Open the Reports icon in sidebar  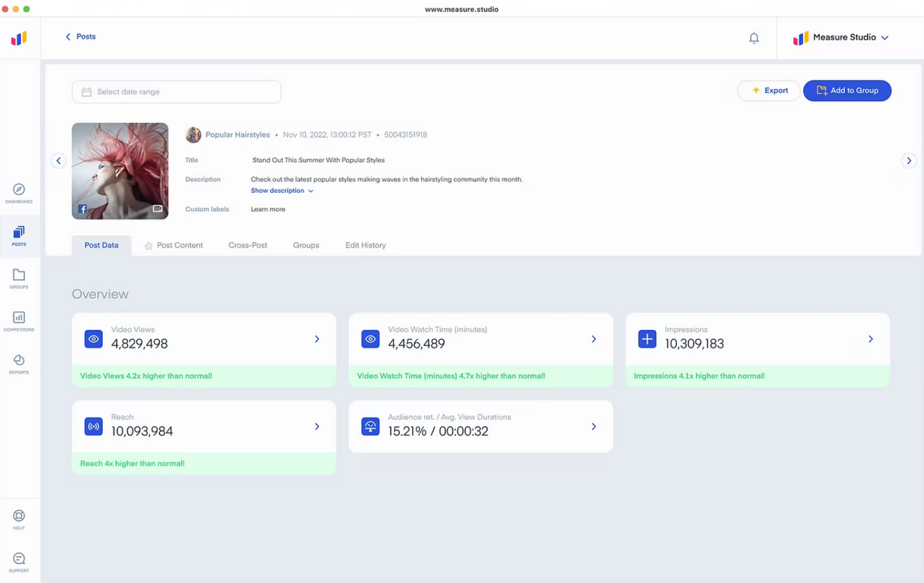pyautogui.click(x=19, y=360)
